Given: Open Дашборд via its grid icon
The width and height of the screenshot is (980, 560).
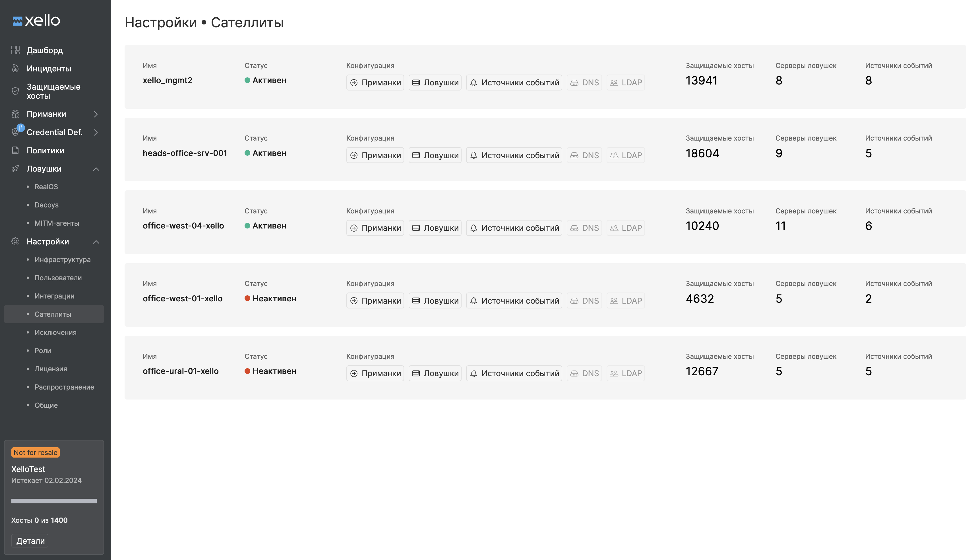Looking at the screenshot, I should (x=15, y=50).
